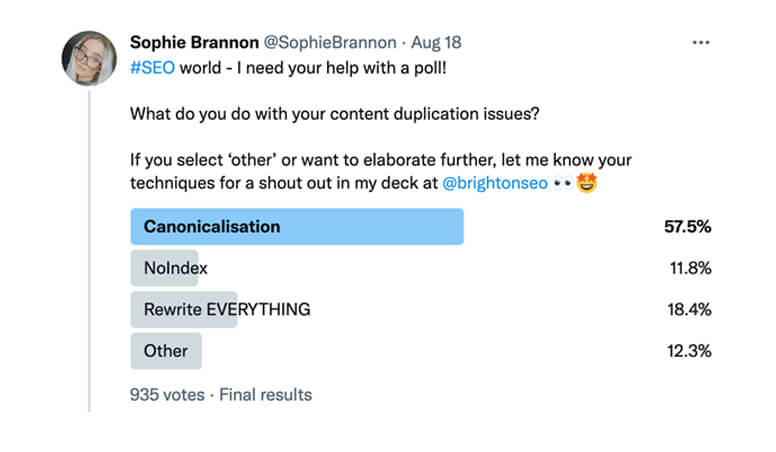Select the Canonicalisation poll bar
Viewport: 776px width, 452px height.
(296, 227)
